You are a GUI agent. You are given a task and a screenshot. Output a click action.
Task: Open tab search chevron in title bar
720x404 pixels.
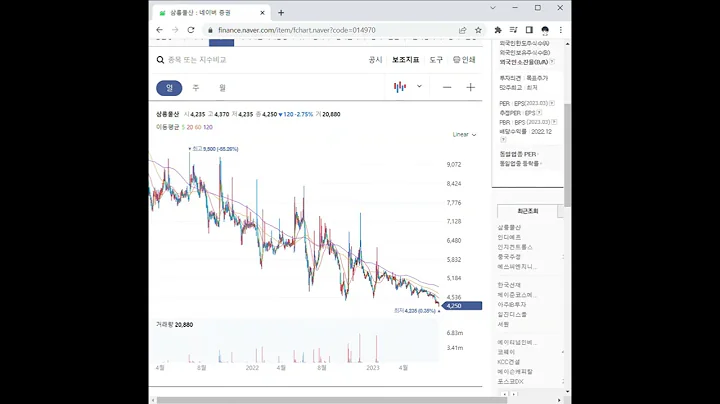[x=493, y=8]
